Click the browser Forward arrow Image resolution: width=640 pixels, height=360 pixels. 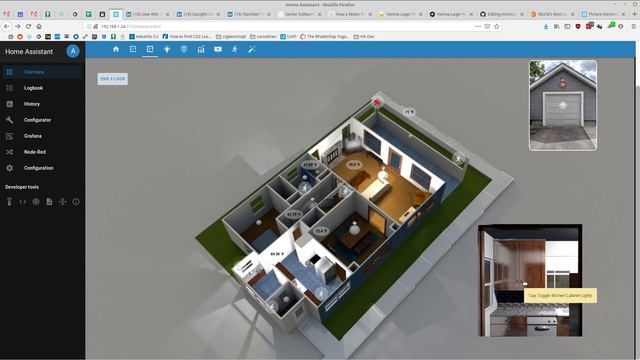18,26
